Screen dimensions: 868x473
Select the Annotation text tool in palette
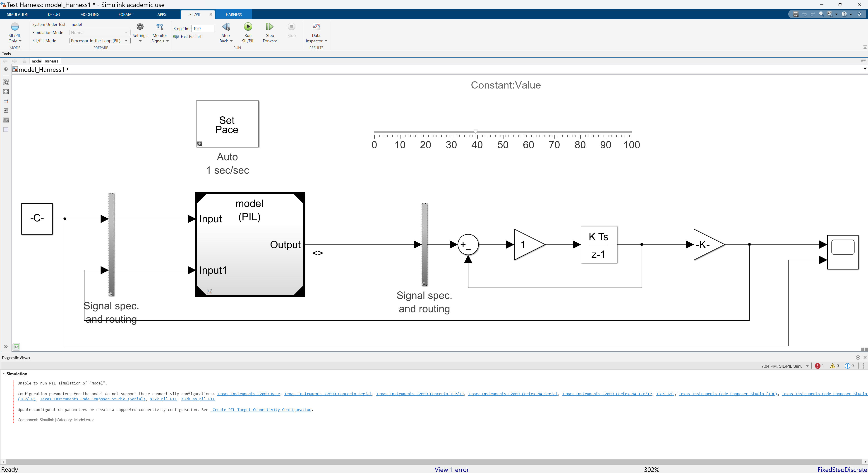(x=6, y=110)
